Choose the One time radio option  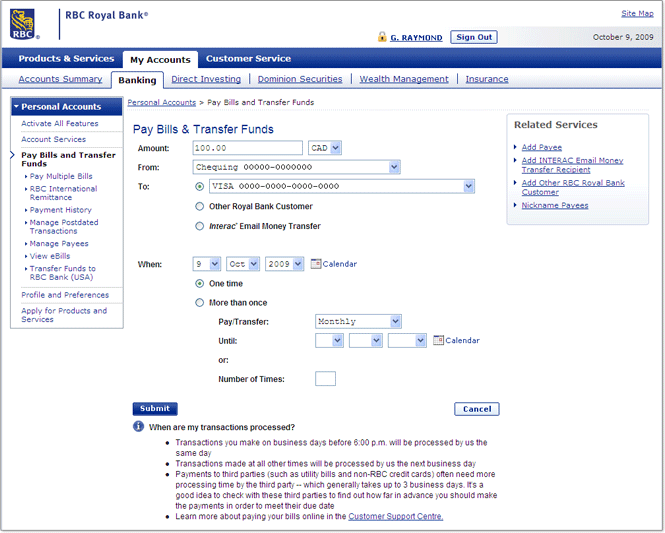click(x=199, y=283)
